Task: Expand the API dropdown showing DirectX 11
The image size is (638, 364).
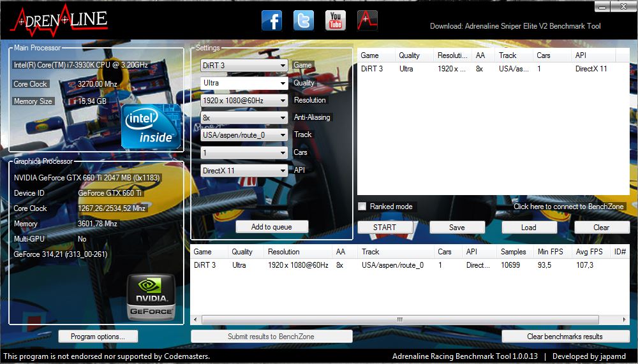Action: coord(244,171)
